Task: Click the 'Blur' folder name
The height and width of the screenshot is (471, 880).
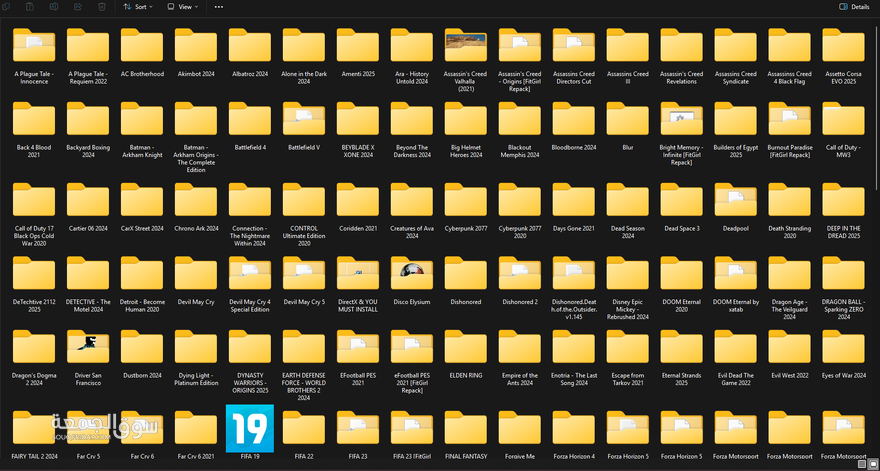Action: pyautogui.click(x=627, y=148)
